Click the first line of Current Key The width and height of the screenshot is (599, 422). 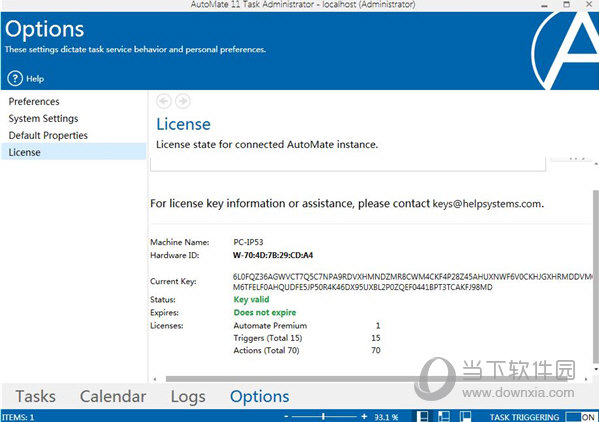pyautogui.click(x=413, y=276)
